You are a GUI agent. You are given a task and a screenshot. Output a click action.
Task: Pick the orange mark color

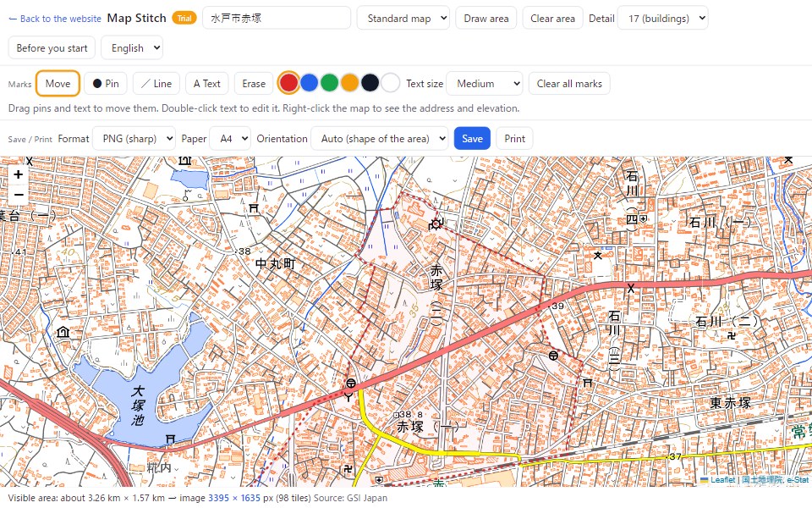pos(349,83)
